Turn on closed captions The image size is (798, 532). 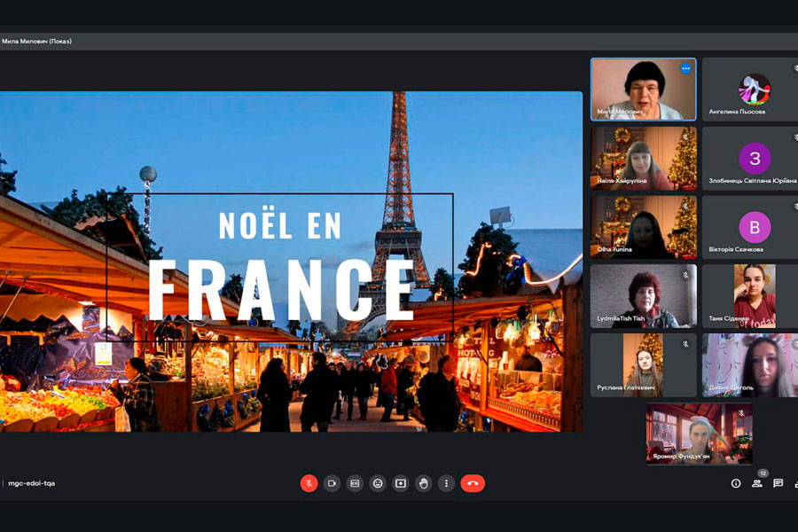click(355, 483)
